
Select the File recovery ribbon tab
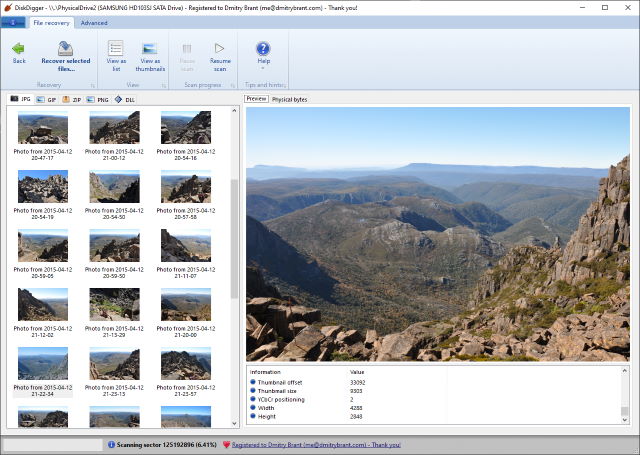[51, 23]
